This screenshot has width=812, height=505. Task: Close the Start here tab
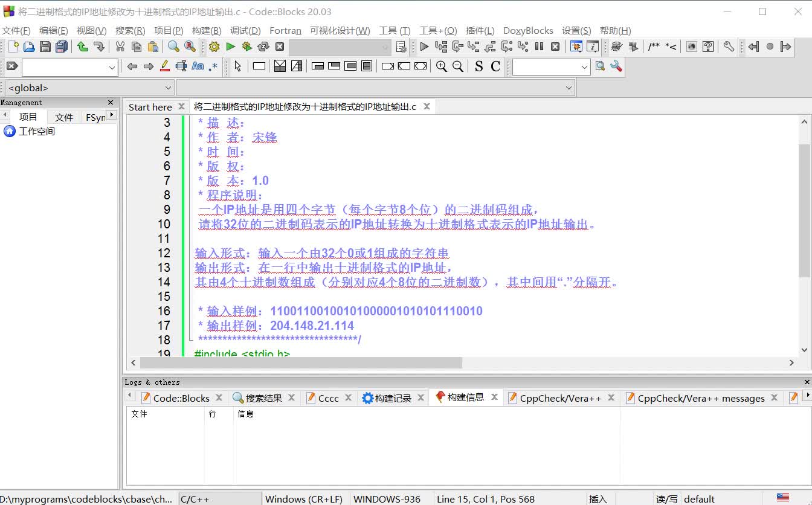pyautogui.click(x=181, y=107)
